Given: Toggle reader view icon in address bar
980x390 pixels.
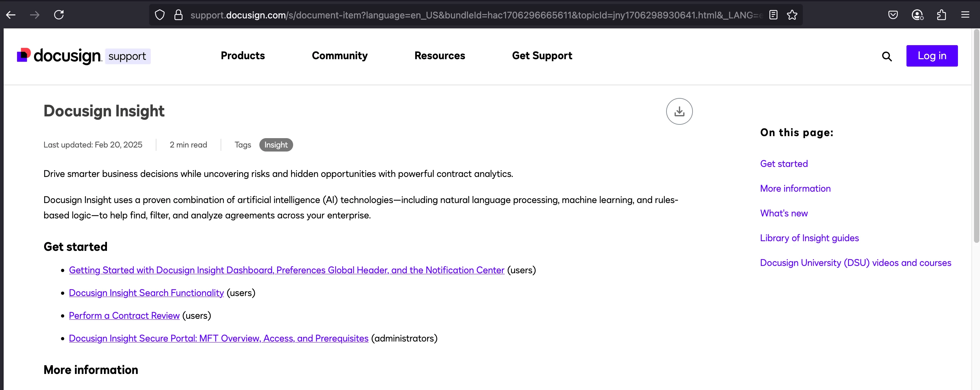Looking at the screenshot, I should click(773, 15).
